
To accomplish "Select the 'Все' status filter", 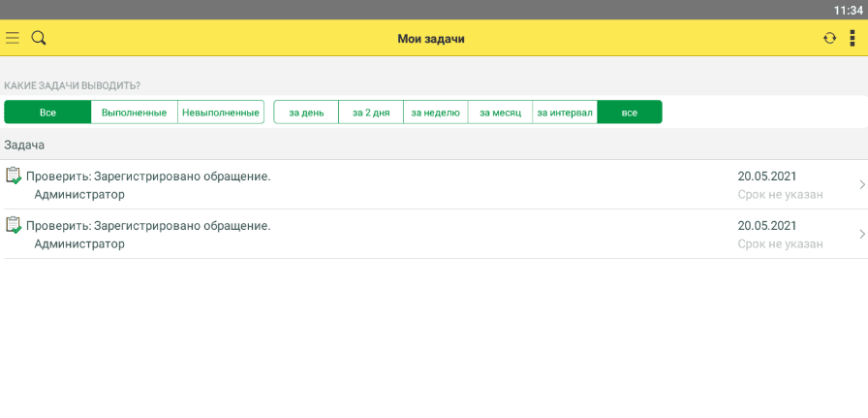I will coord(47,113).
